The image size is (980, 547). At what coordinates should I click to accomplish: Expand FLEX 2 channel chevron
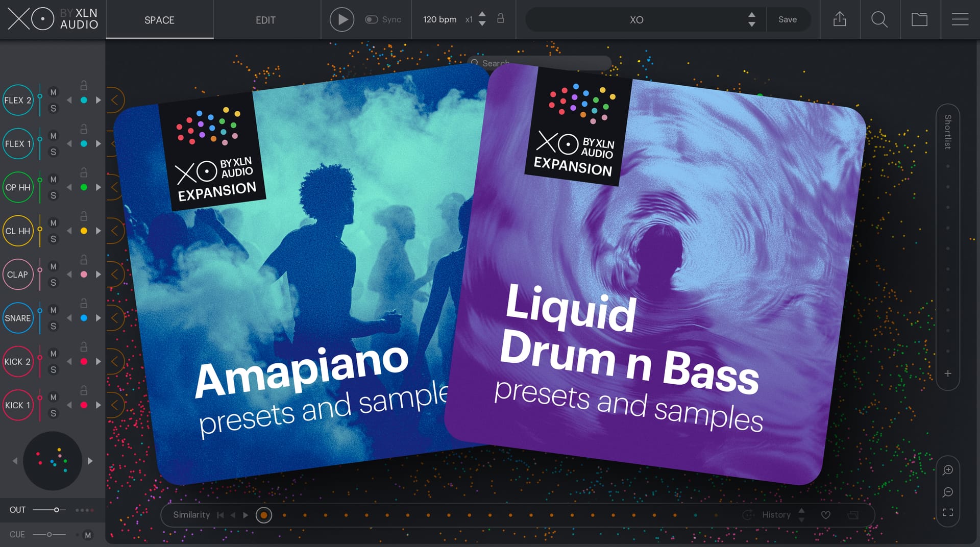point(115,100)
